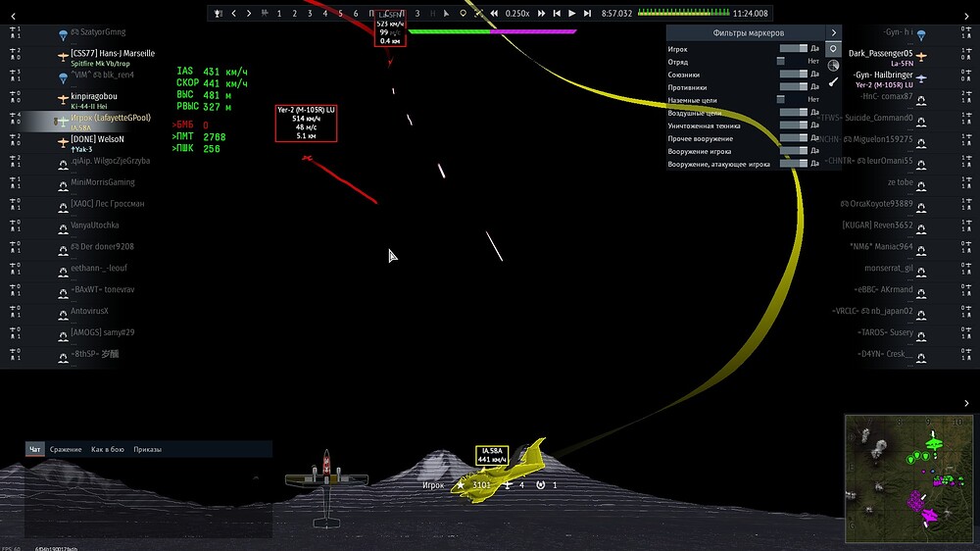Play the replay
This screenshot has height=551, width=980.
[572, 13]
